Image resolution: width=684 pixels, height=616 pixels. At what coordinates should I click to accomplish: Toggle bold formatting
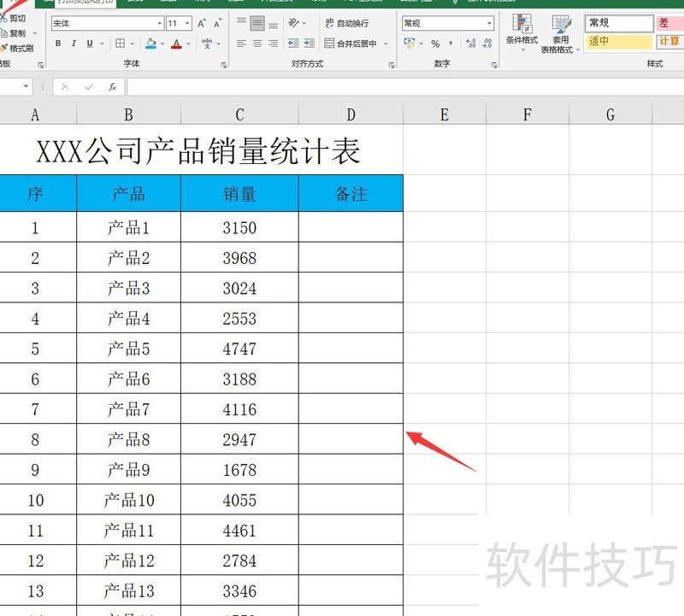tap(58, 44)
